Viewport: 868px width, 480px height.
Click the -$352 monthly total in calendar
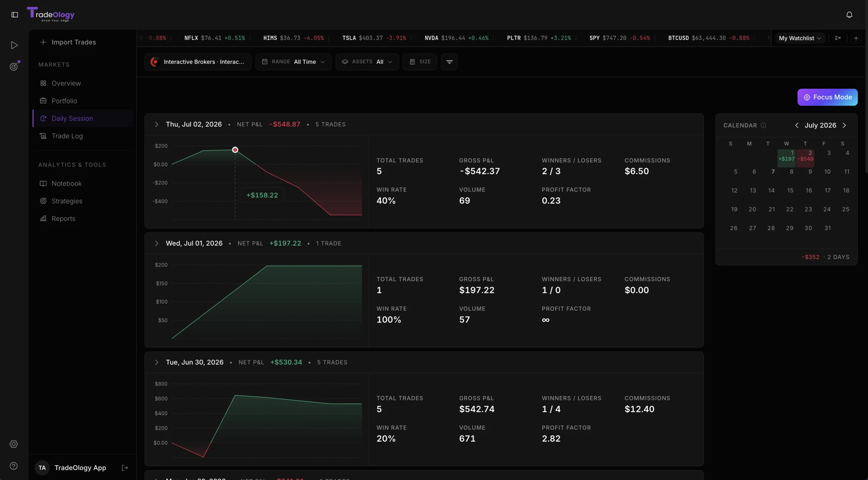click(810, 257)
